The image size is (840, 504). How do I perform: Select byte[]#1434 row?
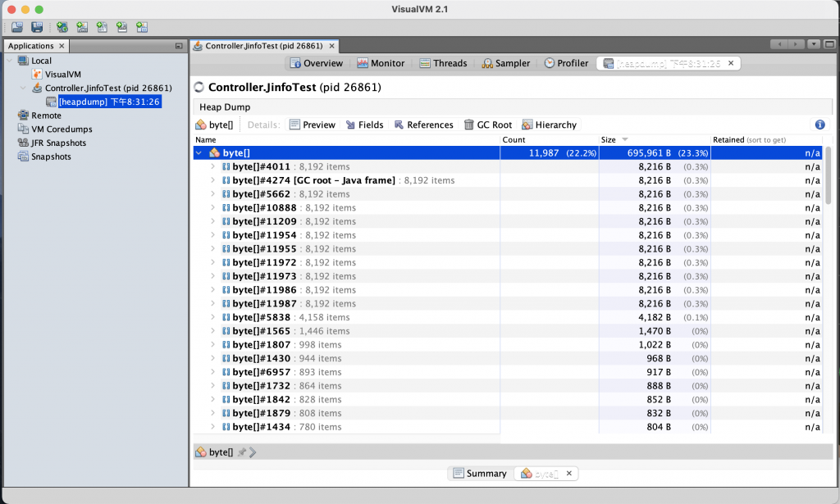508,427
